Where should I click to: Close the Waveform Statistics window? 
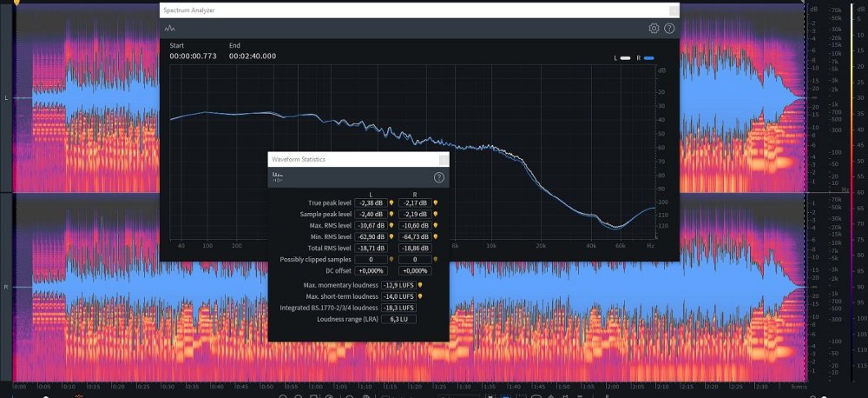tap(444, 160)
